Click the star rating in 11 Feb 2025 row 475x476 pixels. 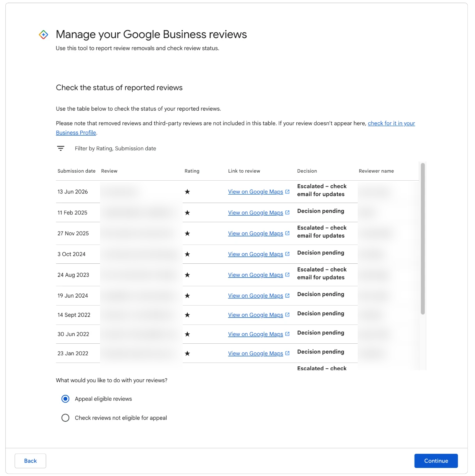(x=187, y=213)
